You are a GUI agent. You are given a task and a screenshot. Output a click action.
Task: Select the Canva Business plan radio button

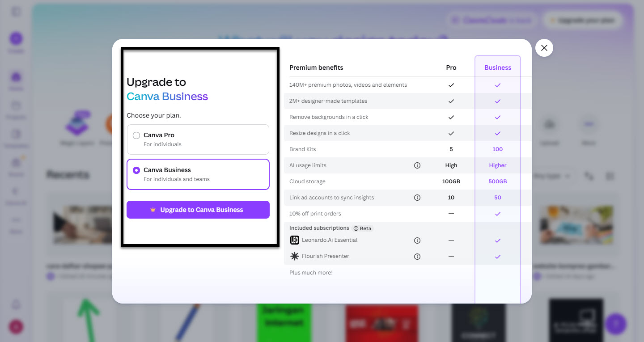point(136,170)
